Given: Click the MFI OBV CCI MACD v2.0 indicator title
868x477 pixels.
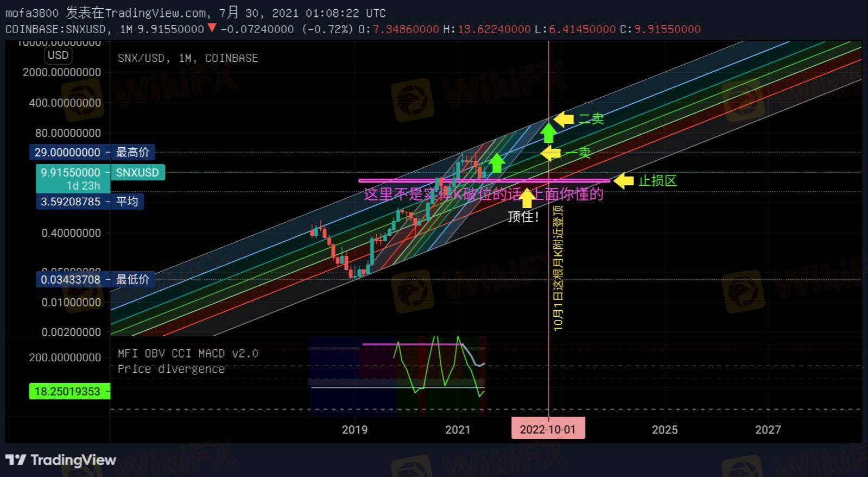Looking at the screenshot, I should [x=188, y=354].
